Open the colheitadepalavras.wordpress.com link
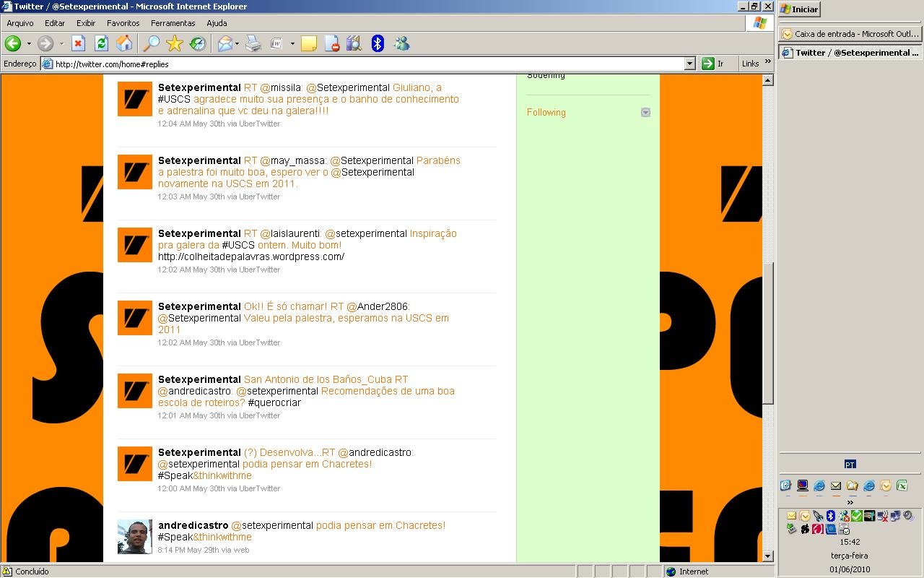This screenshot has width=924, height=578. pos(251,256)
